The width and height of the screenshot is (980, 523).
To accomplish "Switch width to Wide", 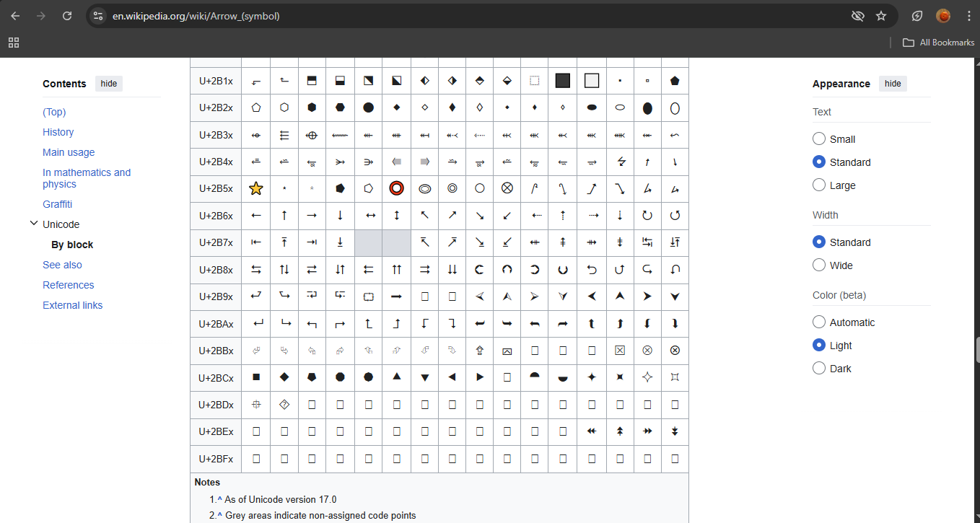I will (x=819, y=265).
